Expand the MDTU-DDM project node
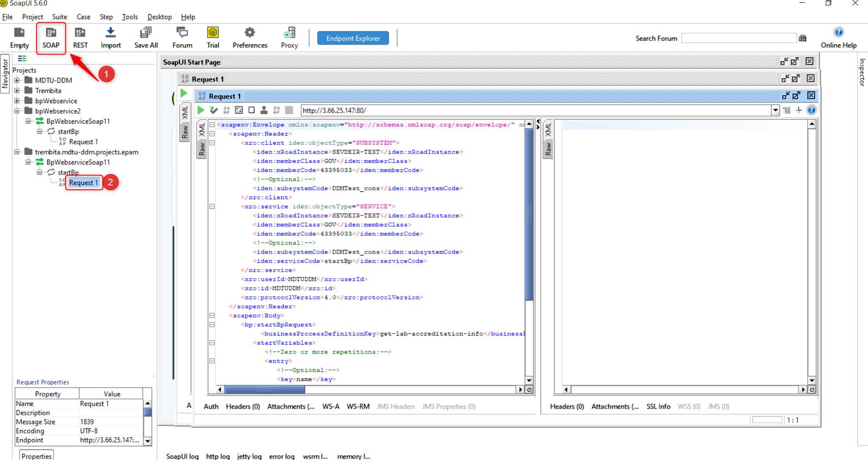 (17, 80)
